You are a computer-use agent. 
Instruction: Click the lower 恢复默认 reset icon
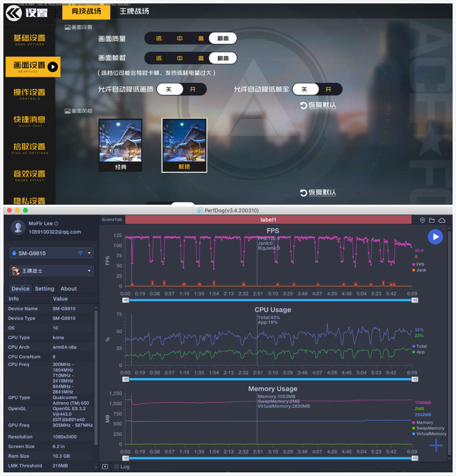click(303, 193)
